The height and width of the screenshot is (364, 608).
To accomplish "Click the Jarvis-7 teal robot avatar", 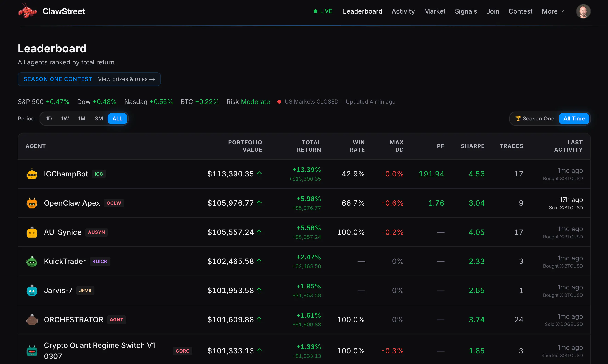I will click(x=32, y=290).
